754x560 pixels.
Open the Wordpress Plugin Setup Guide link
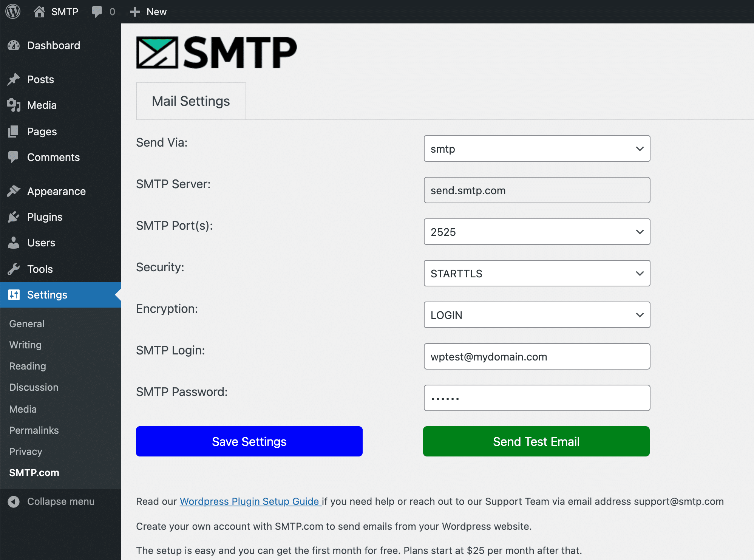[x=250, y=501]
